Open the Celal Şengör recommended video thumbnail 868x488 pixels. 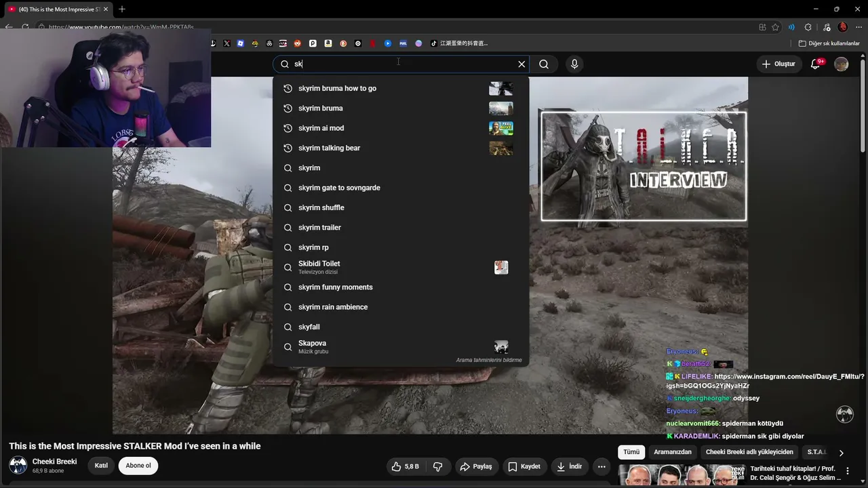point(682,476)
